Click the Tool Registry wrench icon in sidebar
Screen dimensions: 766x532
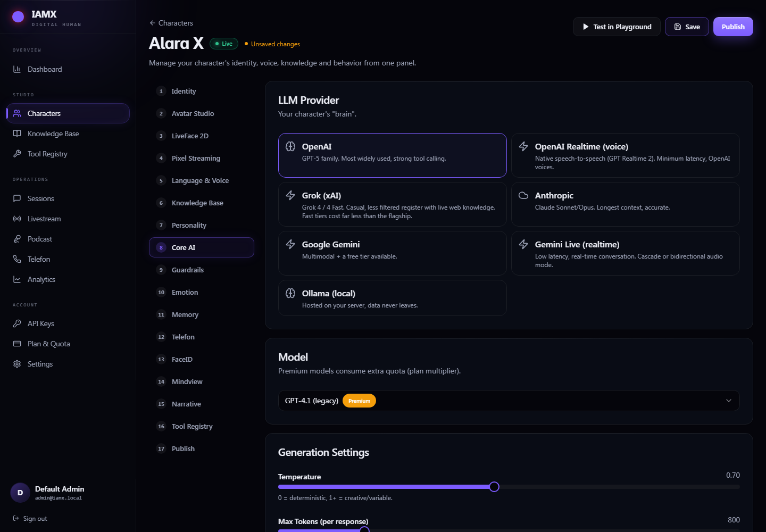tap(17, 154)
